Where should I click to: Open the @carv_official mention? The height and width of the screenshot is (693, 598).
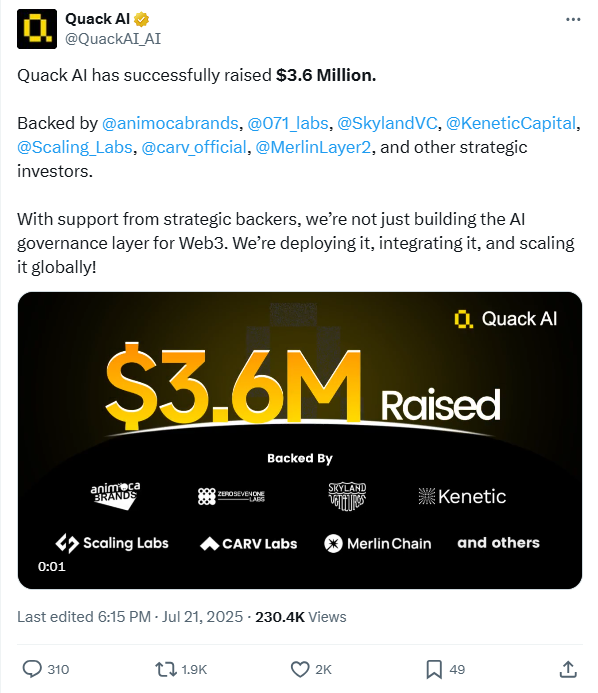[x=194, y=147]
